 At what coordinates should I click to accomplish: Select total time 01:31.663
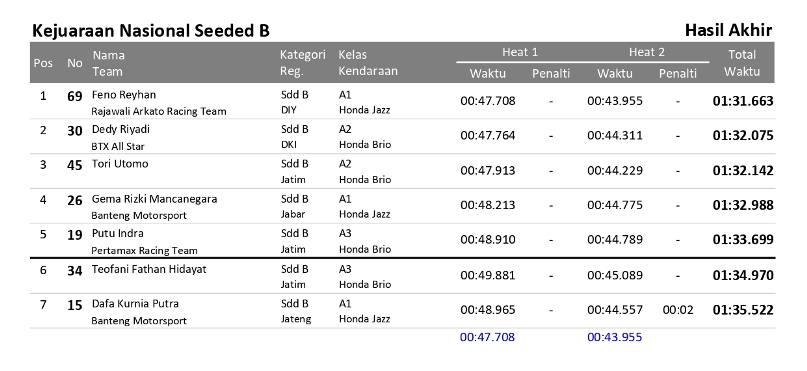point(743,101)
